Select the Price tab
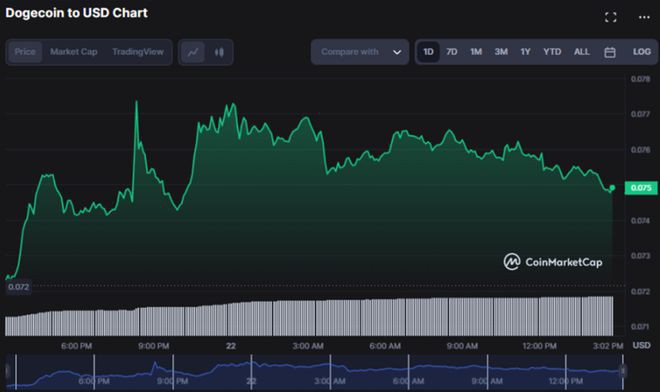Viewport: 660px width, 392px height. pyautogui.click(x=25, y=52)
